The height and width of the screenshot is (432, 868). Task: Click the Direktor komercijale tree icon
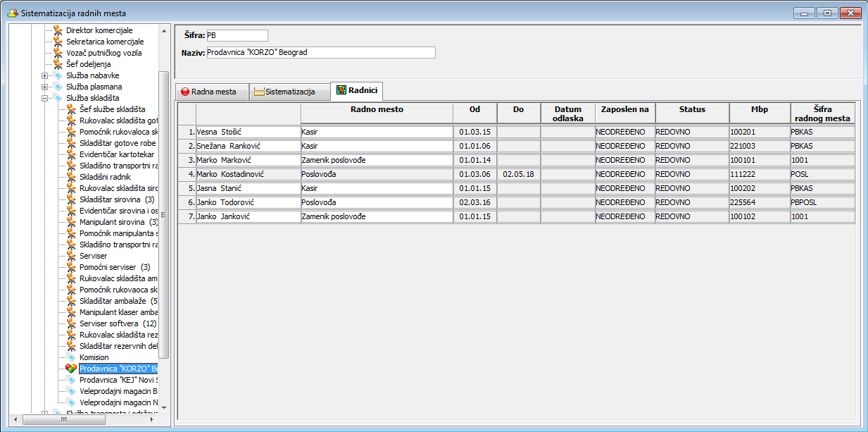pyautogui.click(x=58, y=30)
